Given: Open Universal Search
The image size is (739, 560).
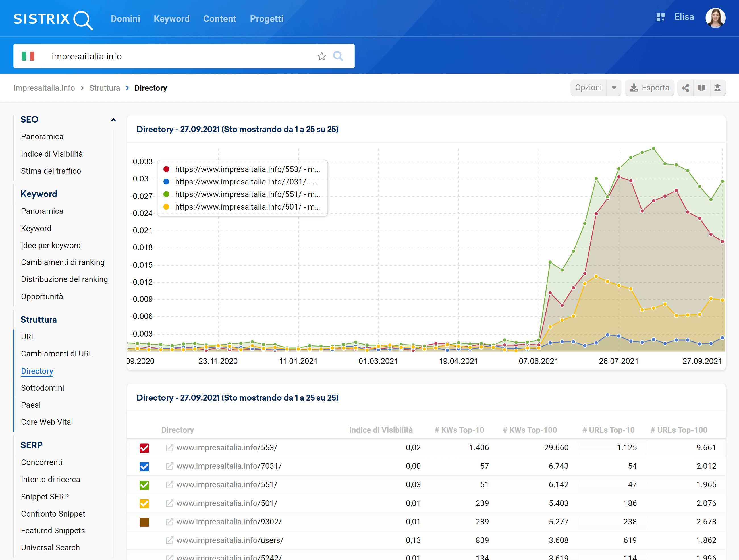Looking at the screenshot, I should (50, 547).
